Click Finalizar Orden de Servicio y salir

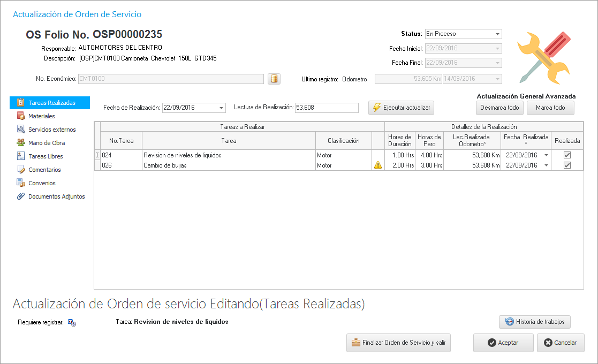click(x=398, y=343)
